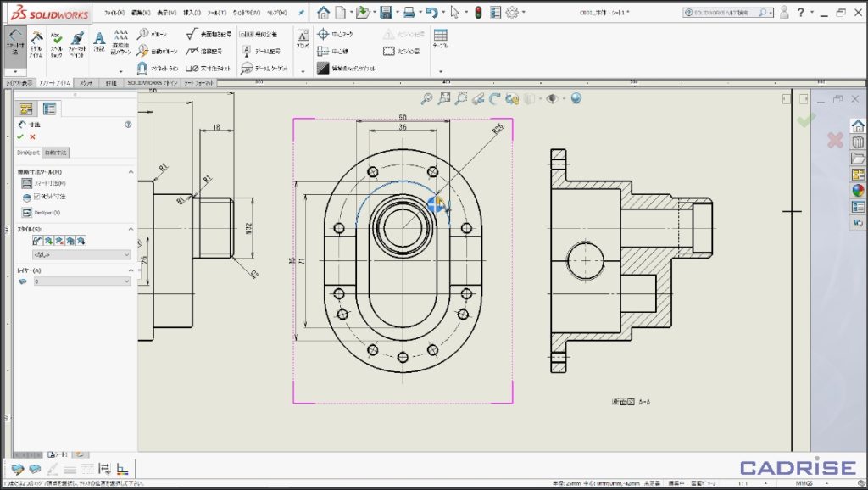
Task: Toggle the Hide/Show Items eye icon
Action: [552, 98]
